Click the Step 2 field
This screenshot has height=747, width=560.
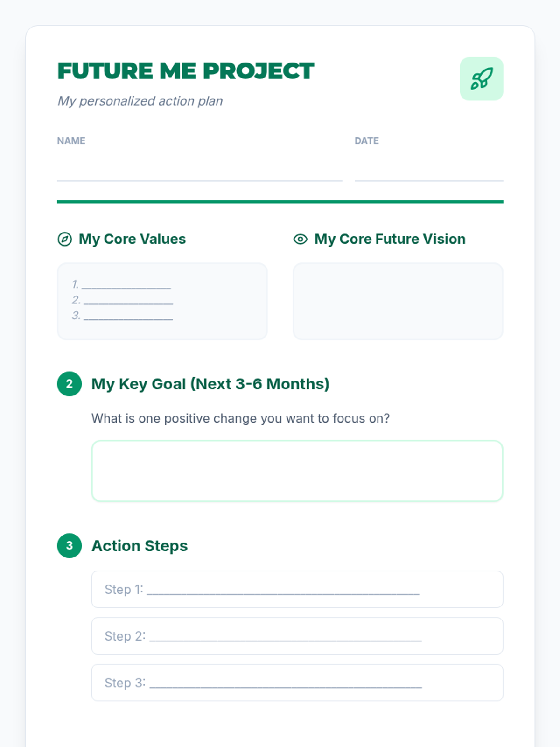point(297,636)
